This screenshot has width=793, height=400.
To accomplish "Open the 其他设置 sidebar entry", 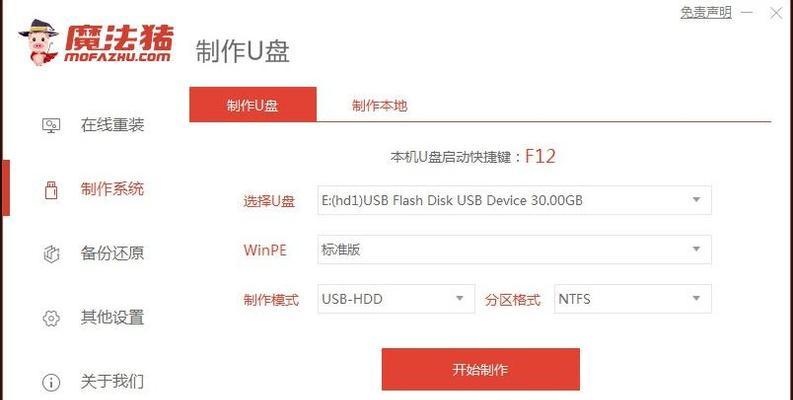I will pyautogui.click(x=112, y=318).
